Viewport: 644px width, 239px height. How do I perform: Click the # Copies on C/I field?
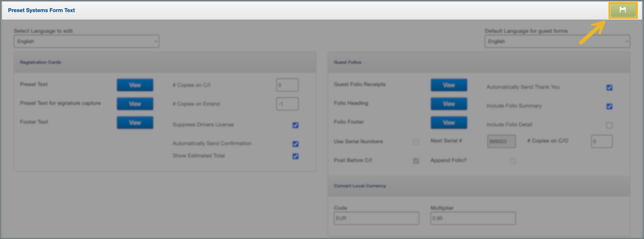[287, 85]
